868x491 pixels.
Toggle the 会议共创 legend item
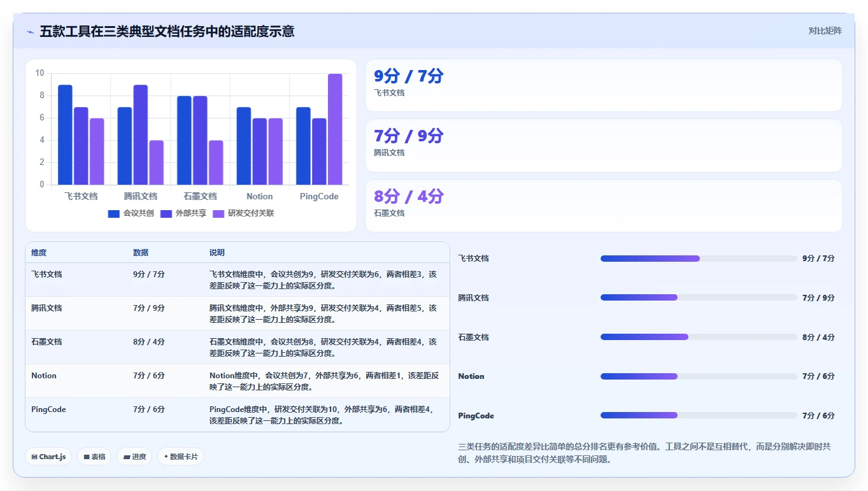pyautogui.click(x=131, y=213)
